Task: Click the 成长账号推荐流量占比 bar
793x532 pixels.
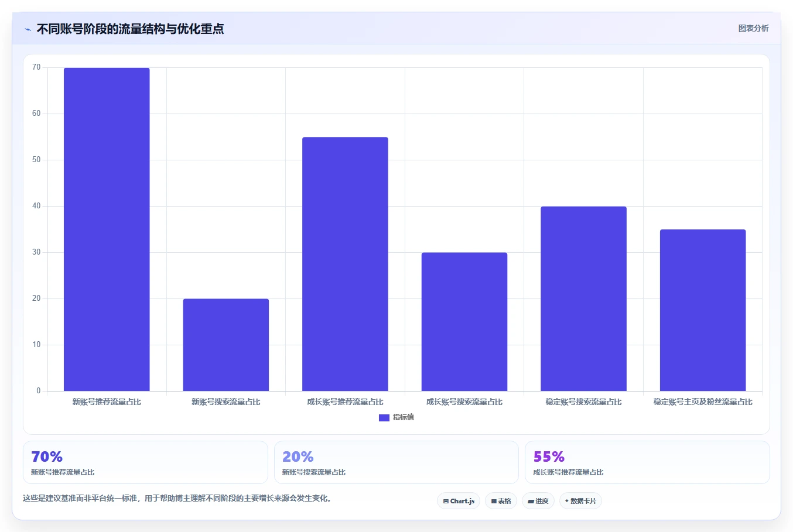Action: click(345, 264)
